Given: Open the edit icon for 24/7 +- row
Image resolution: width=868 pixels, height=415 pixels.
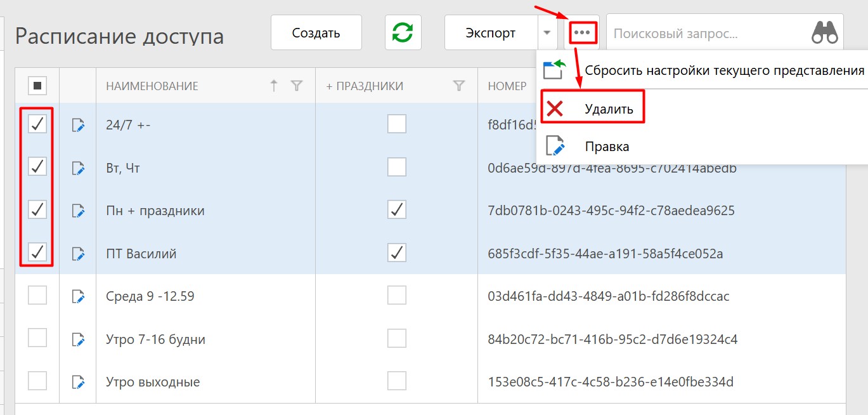Looking at the screenshot, I should pos(78,125).
